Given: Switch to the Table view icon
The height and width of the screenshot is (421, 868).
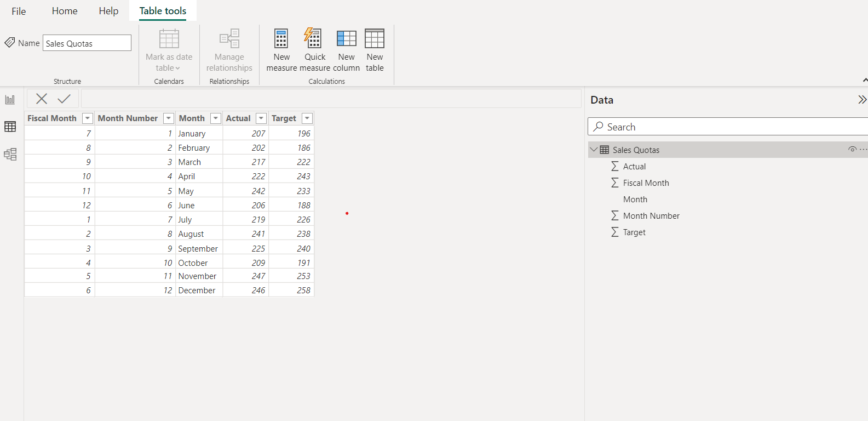Looking at the screenshot, I should 10,127.
